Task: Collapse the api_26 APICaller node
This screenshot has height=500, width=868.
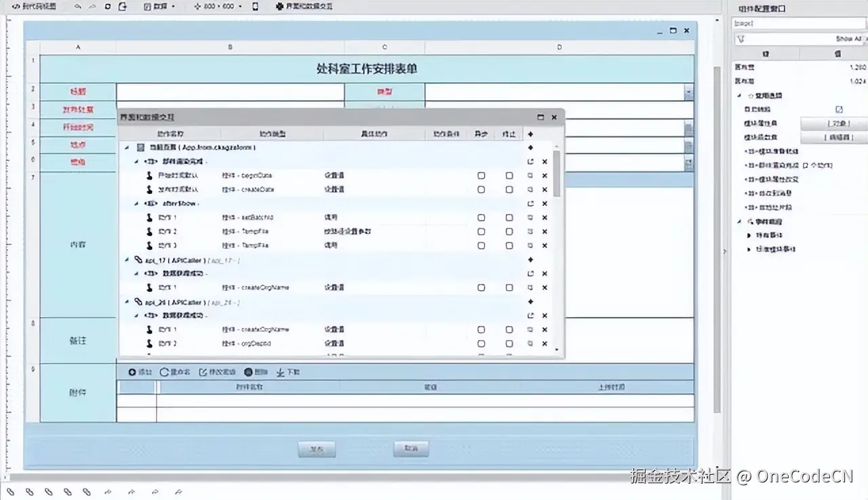Action: point(127,302)
